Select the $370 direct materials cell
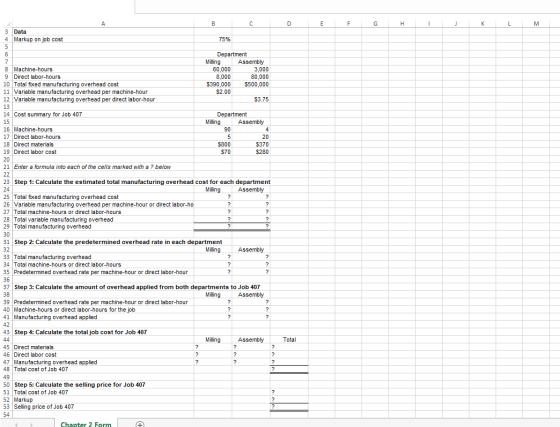 [x=251, y=144]
